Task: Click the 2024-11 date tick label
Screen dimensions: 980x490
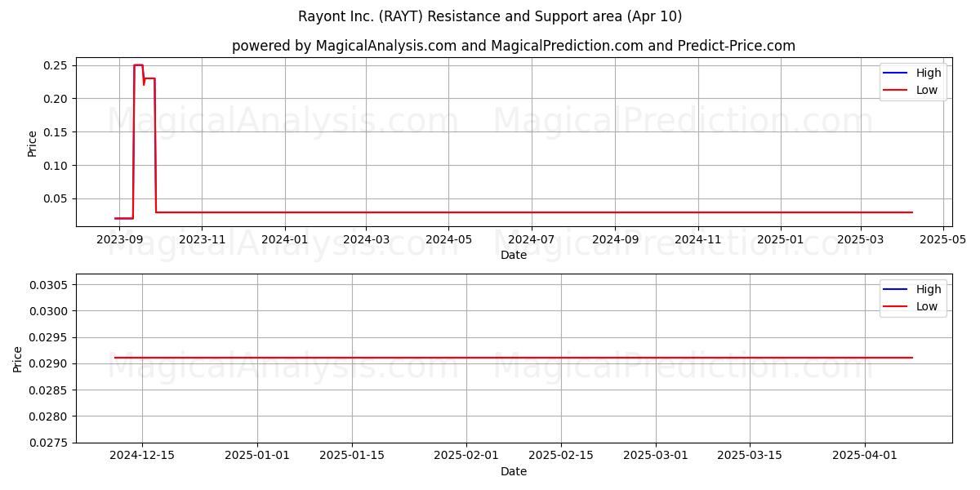Action: [698, 239]
